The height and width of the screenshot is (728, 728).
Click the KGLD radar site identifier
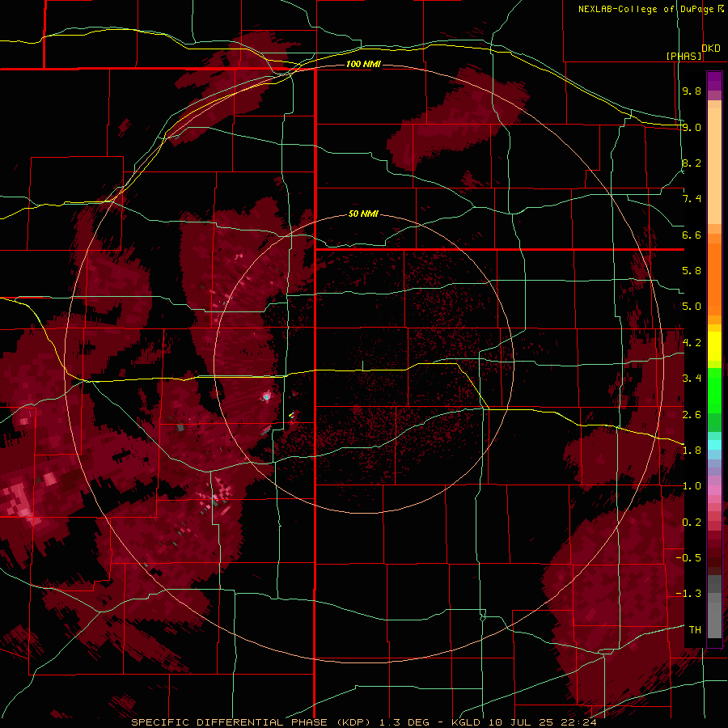465,722
